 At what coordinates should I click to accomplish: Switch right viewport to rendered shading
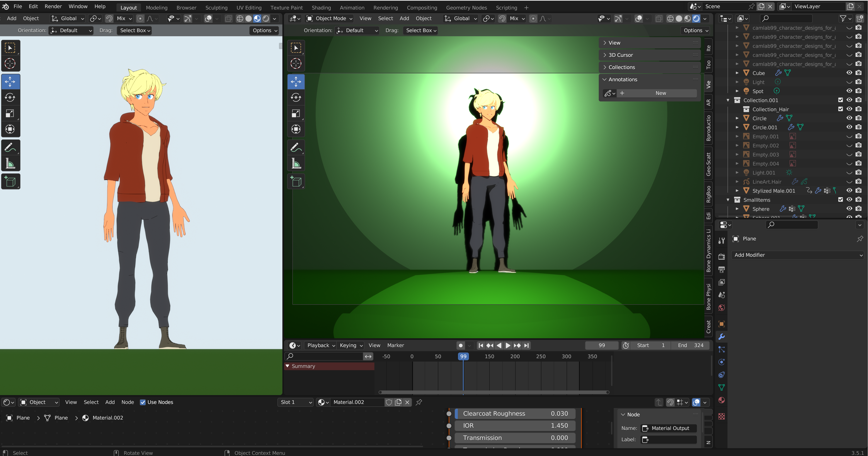click(696, 19)
